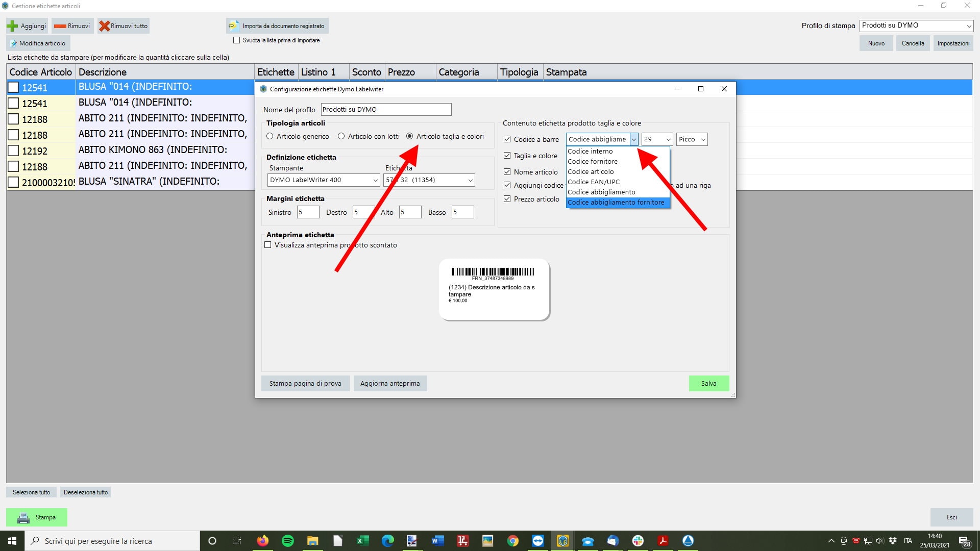Open Google Chrome from the taskbar
980x551 pixels.
point(513,541)
